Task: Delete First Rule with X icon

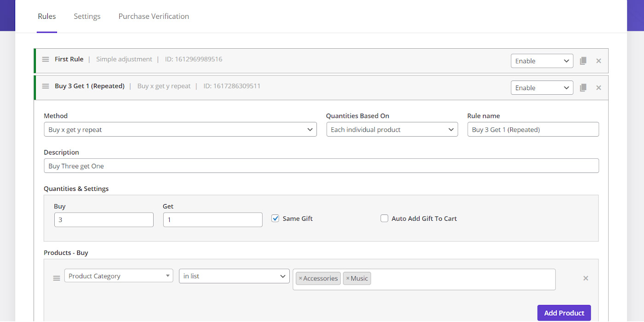Action: click(598, 61)
